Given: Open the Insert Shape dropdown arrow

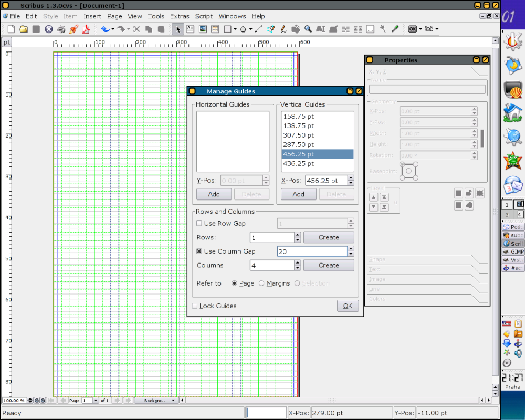Looking at the screenshot, I should coord(235,29).
